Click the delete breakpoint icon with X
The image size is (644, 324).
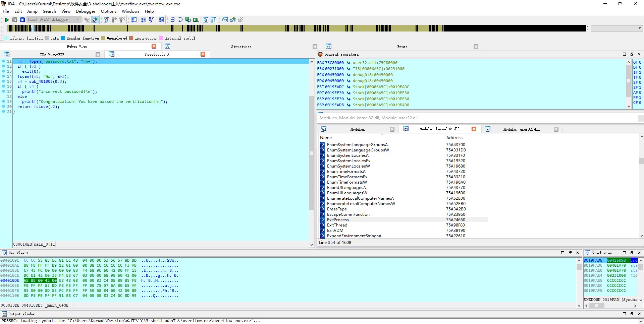coord(122,20)
